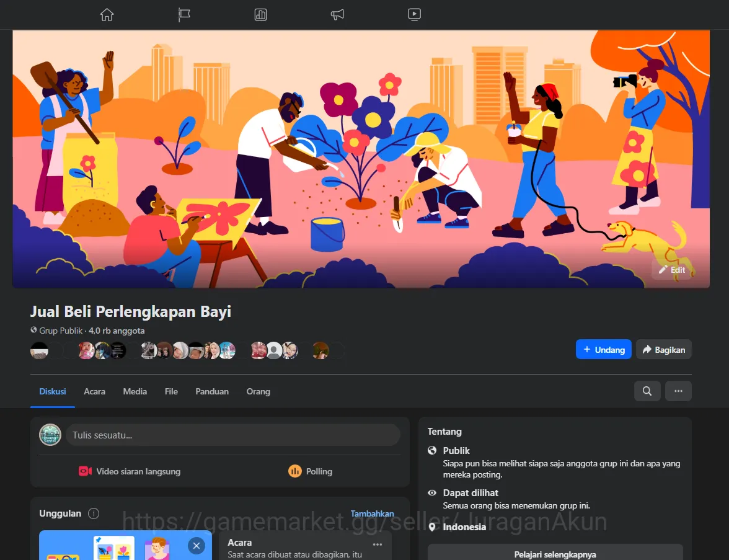Click the group title Jual Beli Perlengkapan Bayi
This screenshot has height=560, width=729.
(x=131, y=311)
